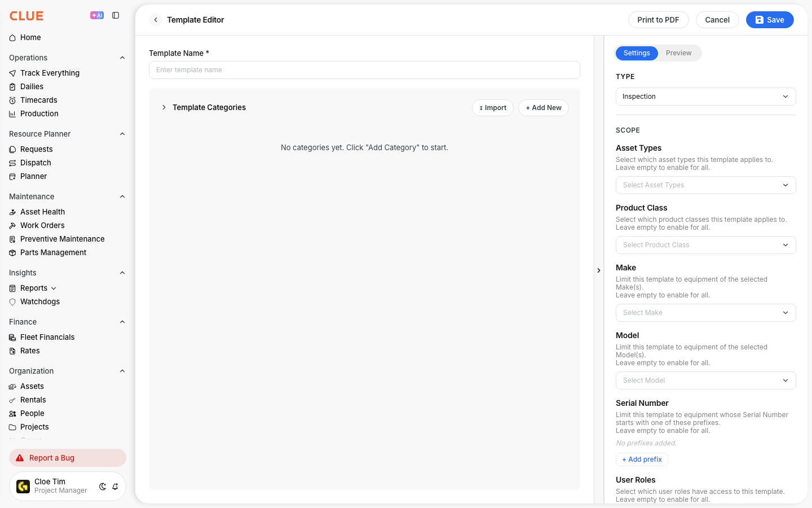Open Select Asset Types dropdown

click(x=705, y=185)
